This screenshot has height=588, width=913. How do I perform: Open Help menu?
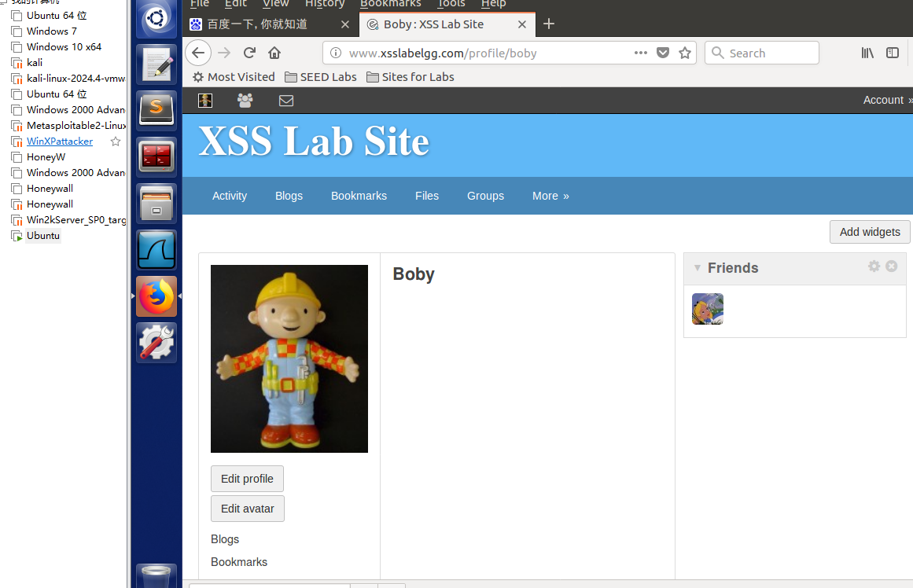tap(493, 4)
